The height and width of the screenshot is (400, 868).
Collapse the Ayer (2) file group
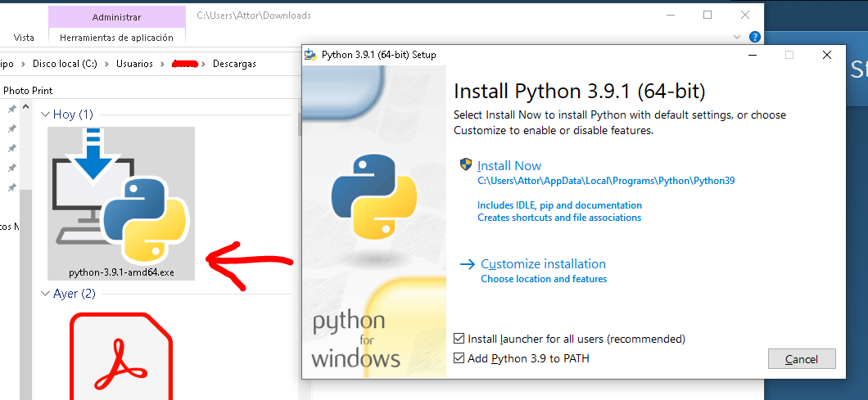click(46, 294)
